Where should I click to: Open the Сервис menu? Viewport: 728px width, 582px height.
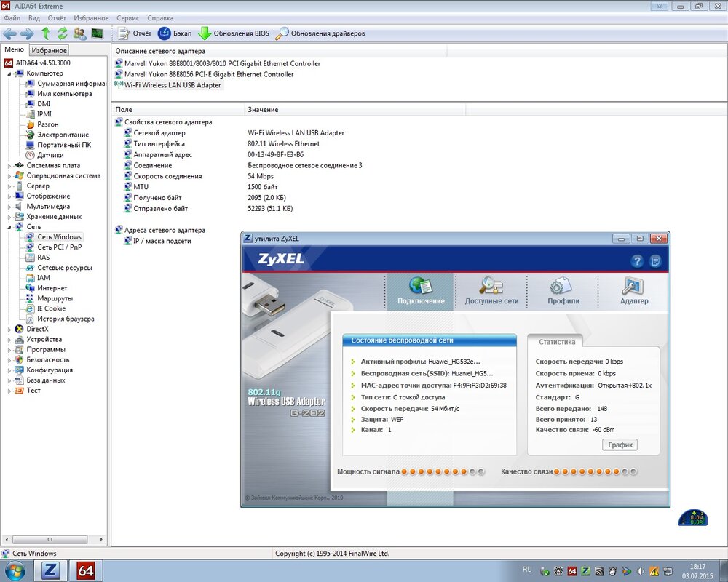coord(127,17)
